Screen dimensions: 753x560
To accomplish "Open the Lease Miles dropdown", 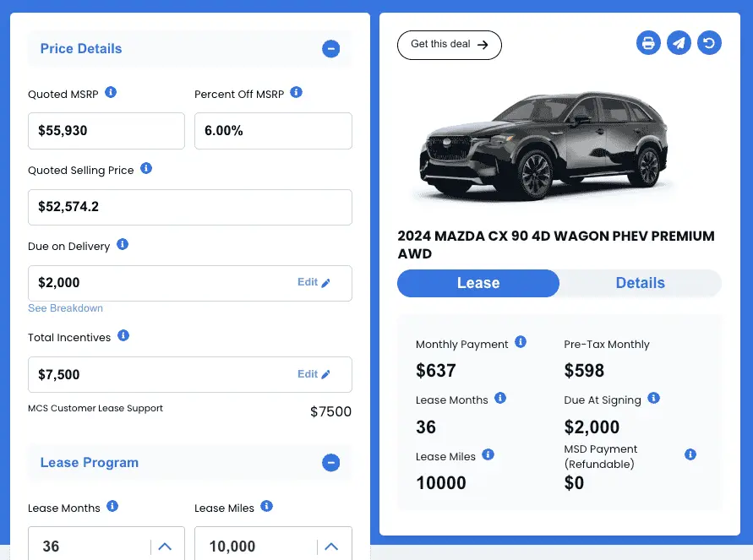I will tap(330, 546).
